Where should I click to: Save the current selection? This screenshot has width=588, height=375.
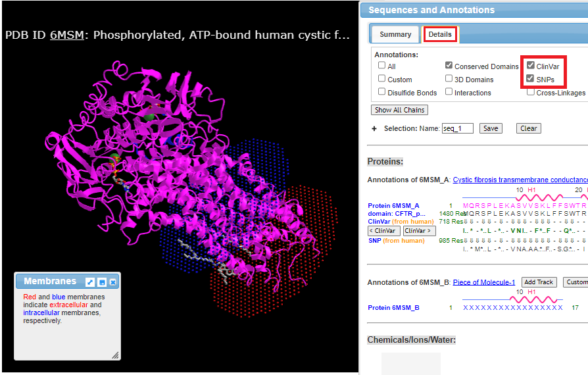coord(491,129)
